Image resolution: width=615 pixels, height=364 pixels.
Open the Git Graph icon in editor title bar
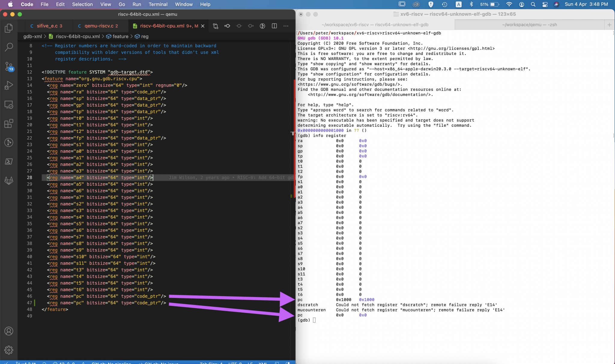pos(262,26)
